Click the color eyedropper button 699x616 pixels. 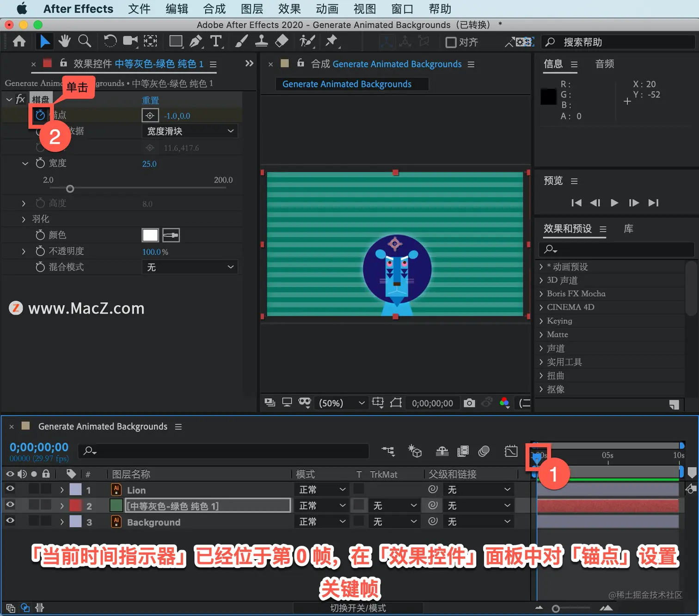(171, 235)
